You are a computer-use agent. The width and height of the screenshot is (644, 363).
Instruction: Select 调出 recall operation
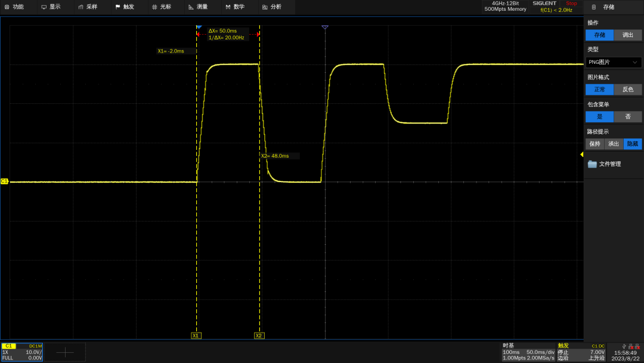pos(627,35)
